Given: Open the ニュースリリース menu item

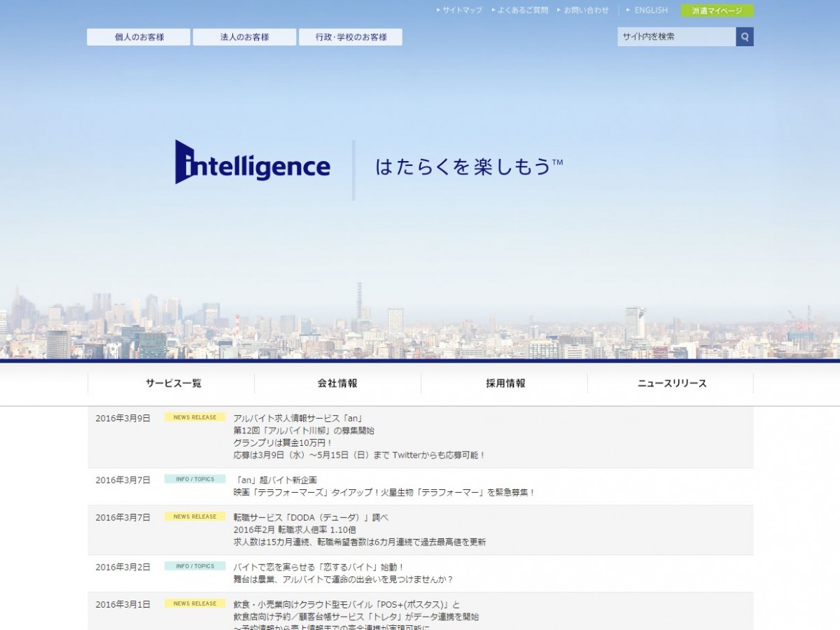Looking at the screenshot, I should coord(671,384).
